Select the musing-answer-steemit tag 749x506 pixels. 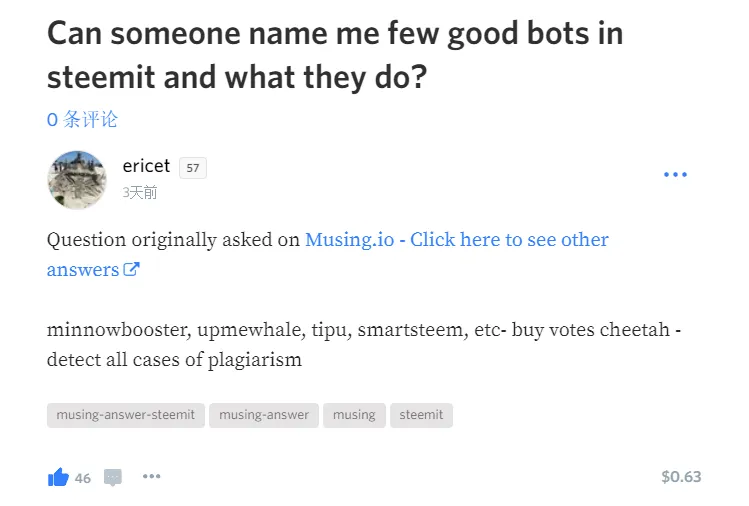(126, 415)
